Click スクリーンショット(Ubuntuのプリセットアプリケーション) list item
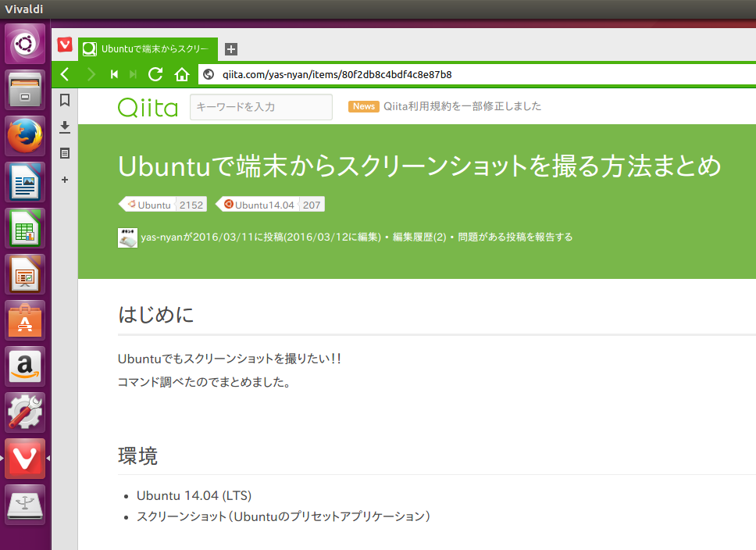 point(283,516)
